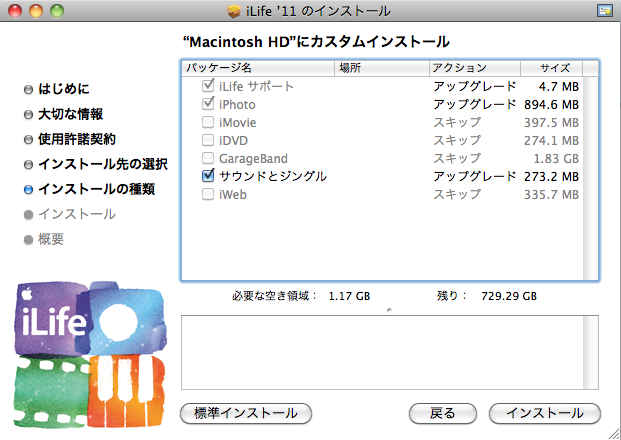Viewport: 621px width, 440px height.
Task: Click inside the empty description text area
Action: pos(382,352)
